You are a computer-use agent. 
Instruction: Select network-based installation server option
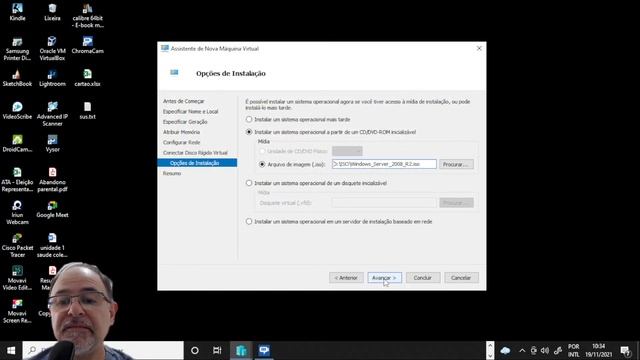pos(339,222)
